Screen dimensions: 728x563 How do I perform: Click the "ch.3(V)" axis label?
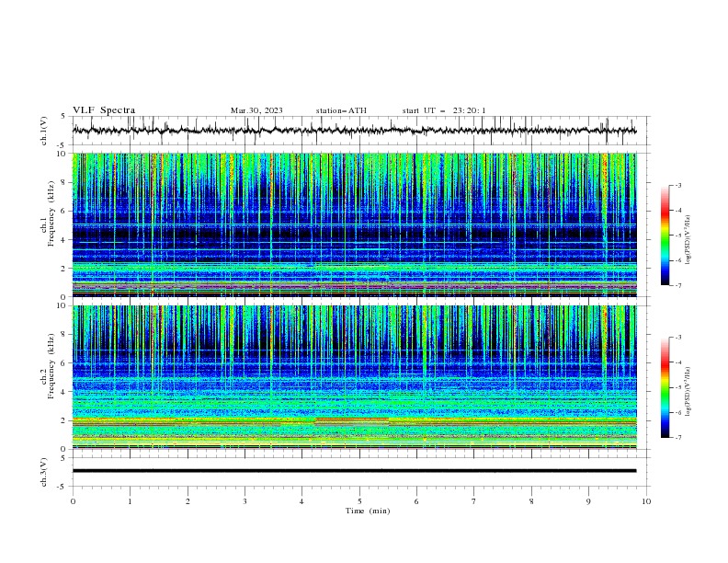(x=44, y=472)
